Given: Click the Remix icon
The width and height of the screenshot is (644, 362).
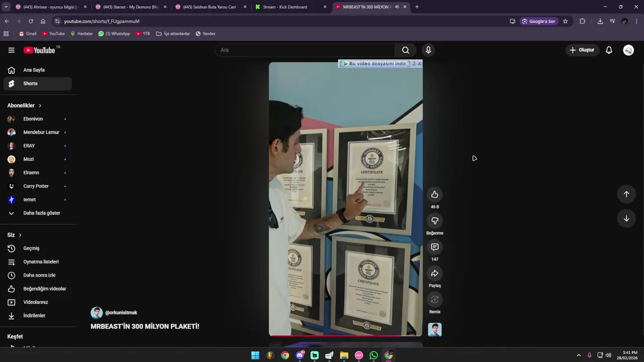Looking at the screenshot, I should [435, 300].
